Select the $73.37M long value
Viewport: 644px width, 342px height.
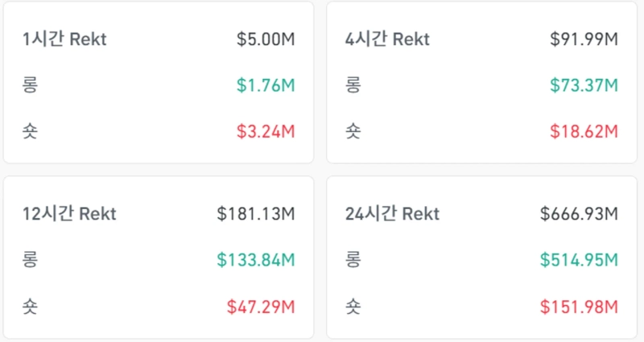click(584, 85)
